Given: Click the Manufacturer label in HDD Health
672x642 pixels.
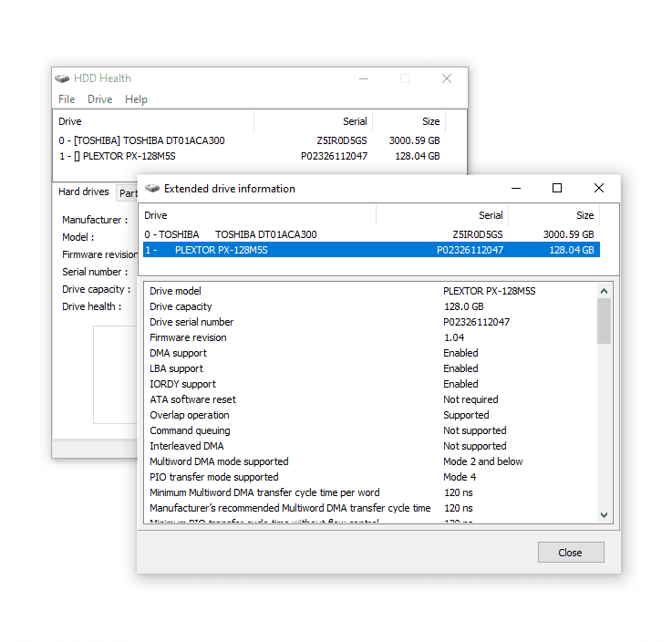Looking at the screenshot, I should point(95,220).
